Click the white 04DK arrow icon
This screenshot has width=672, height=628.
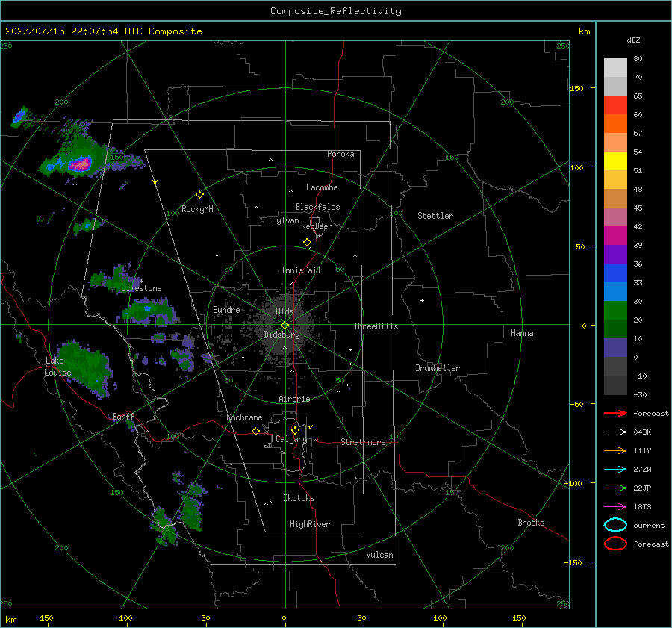point(615,432)
